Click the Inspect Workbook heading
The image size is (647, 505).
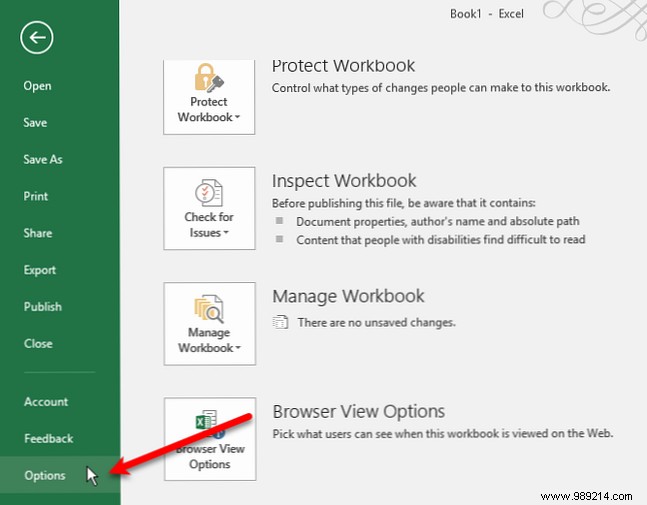[x=344, y=181]
